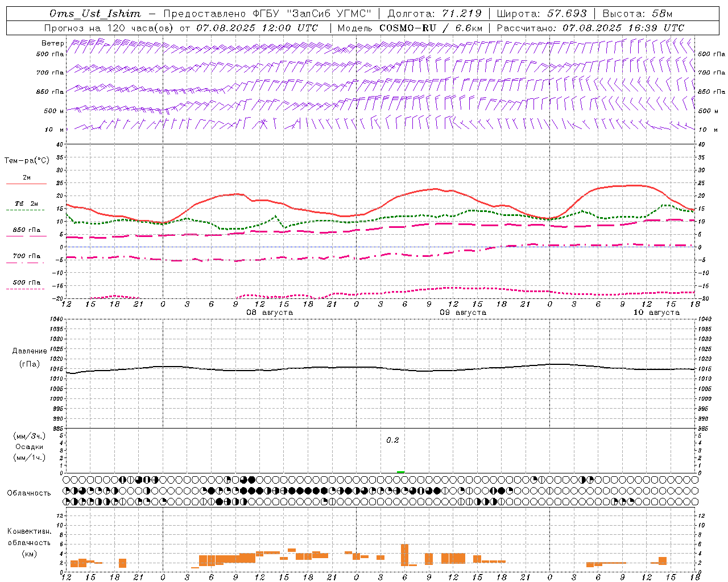Select the forecast start 07.08.2025 12:00 UTC

257,28
